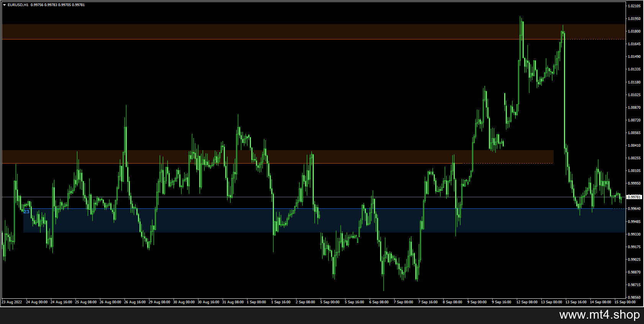Click the 0.98715 price scale label
The height and width of the screenshot is (324, 644).
(634, 285)
